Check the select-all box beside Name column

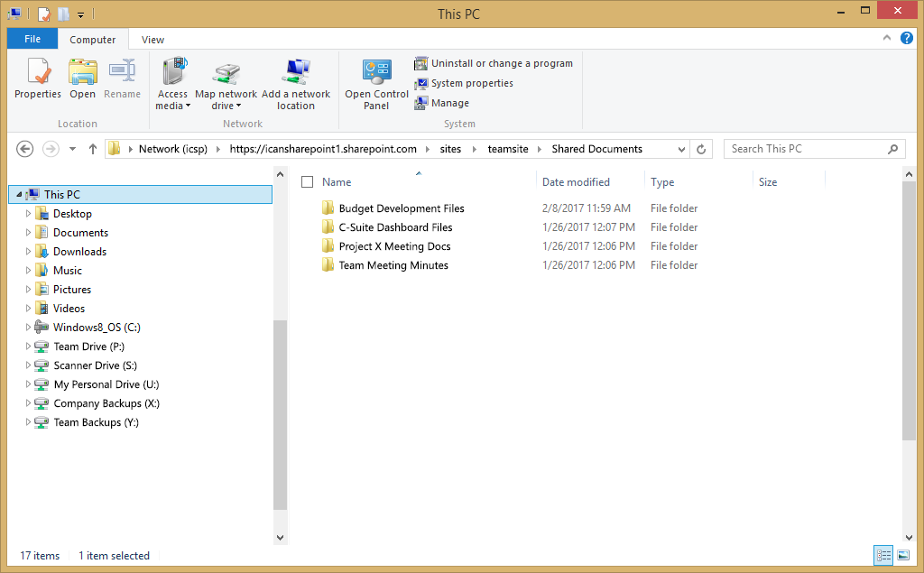click(307, 181)
